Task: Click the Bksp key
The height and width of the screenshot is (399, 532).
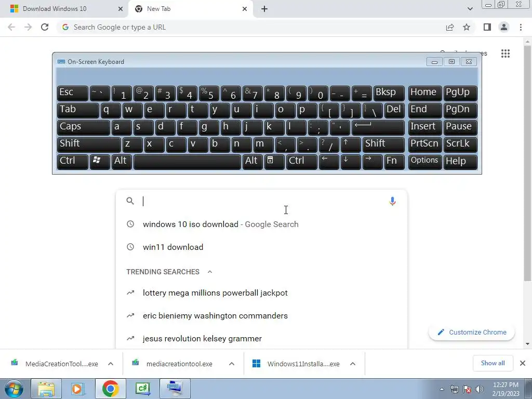Action: [389, 93]
